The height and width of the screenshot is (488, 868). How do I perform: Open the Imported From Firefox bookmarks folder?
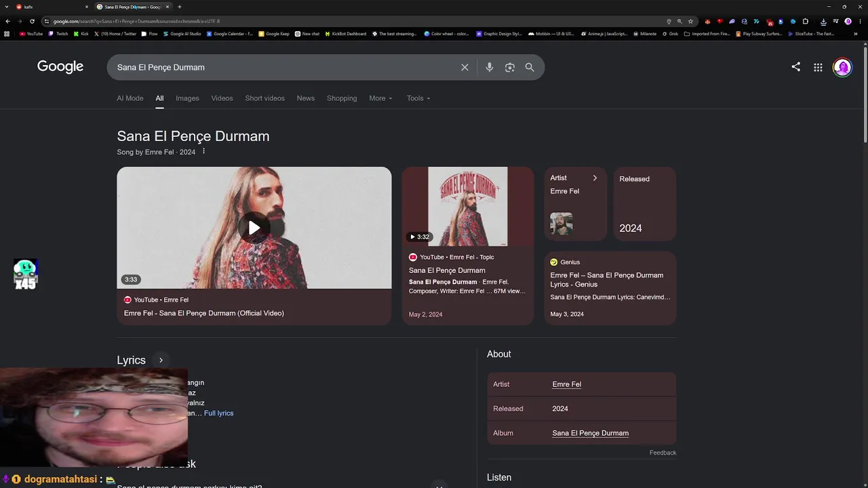pos(707,34)
